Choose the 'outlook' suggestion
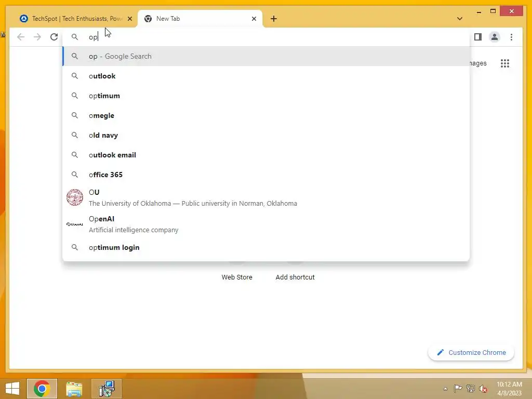 (x=267, y=76)
